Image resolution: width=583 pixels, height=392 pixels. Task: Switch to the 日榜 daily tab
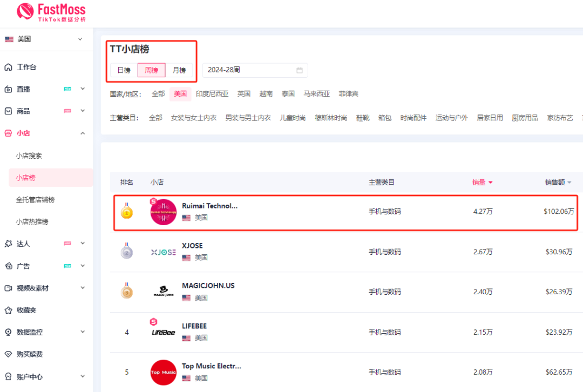pos(124,70)
